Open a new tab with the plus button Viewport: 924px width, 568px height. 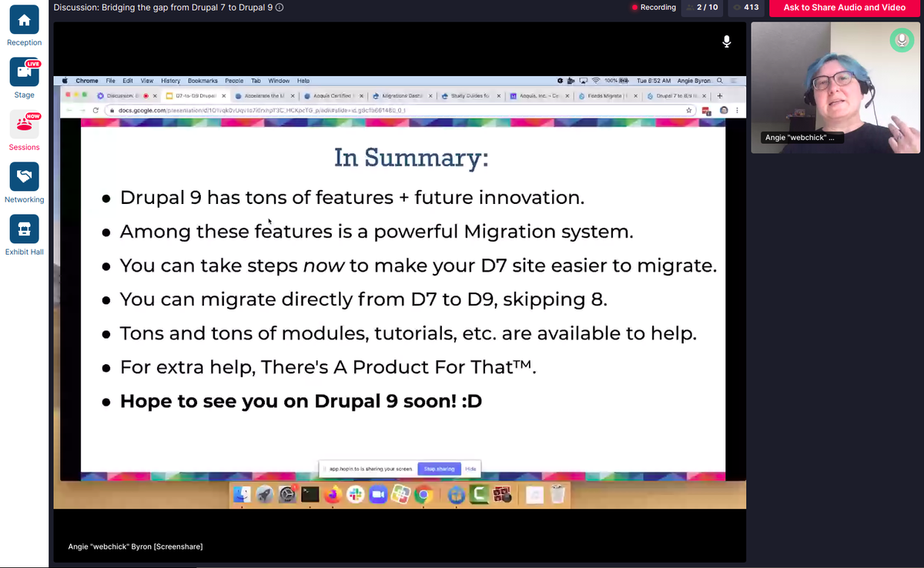[719, 96]
